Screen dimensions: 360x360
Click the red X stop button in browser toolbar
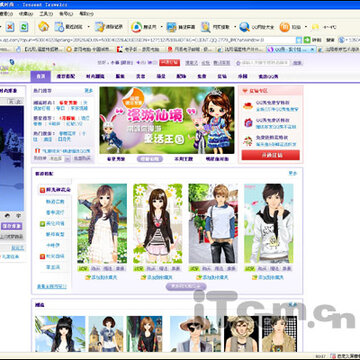pyautogui.click(x=10, y=27)
